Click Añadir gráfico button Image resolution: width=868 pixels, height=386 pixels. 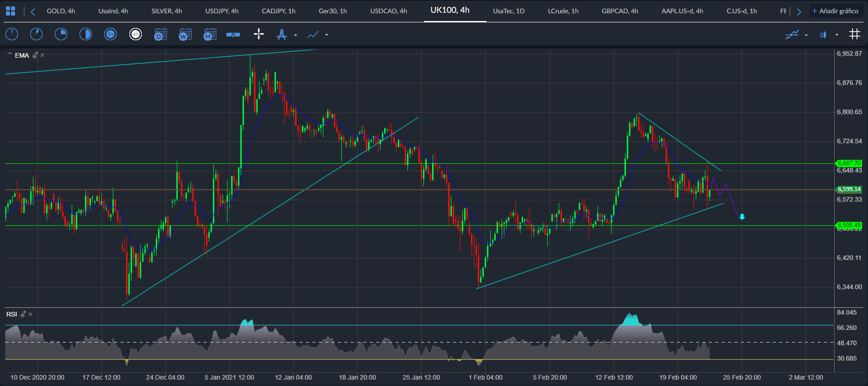coord(835,11)
